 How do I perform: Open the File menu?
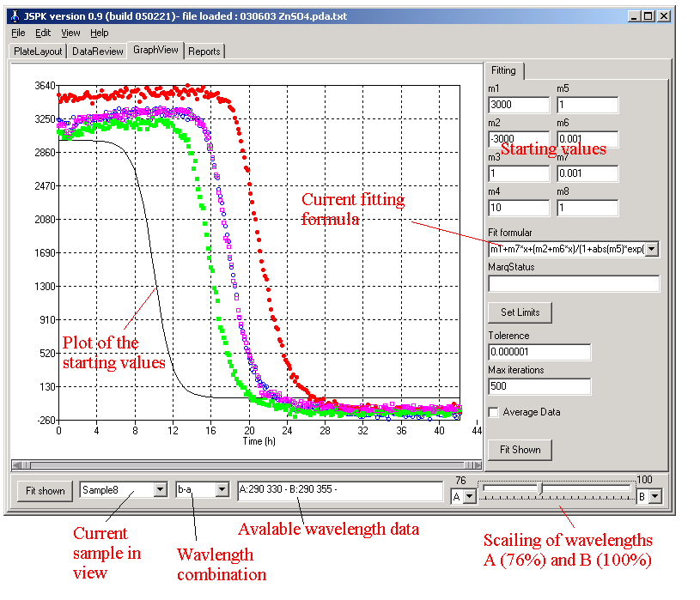18,33
